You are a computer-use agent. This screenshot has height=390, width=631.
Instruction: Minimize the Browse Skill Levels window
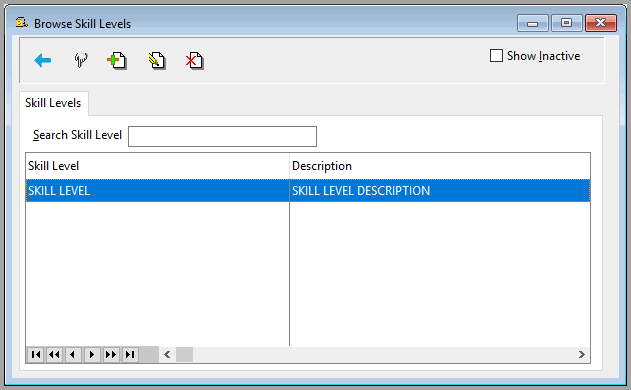(532, 23)
